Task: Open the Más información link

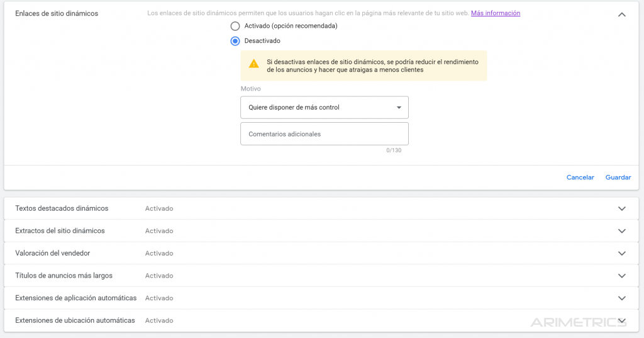Action: coord(496,13)
